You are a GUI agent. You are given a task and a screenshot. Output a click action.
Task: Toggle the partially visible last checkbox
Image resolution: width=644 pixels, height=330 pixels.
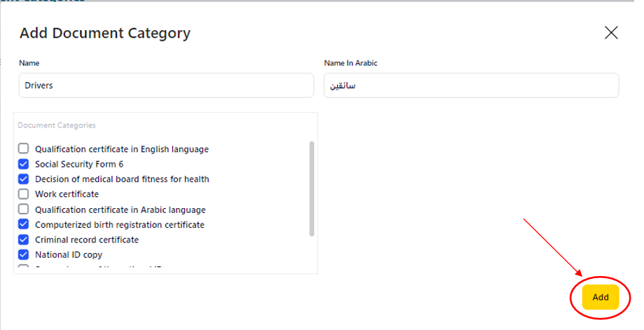tap(24, 268)
